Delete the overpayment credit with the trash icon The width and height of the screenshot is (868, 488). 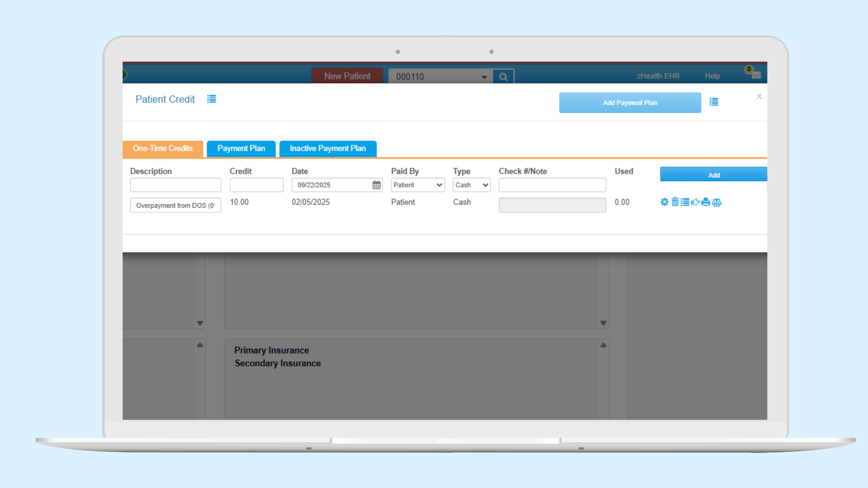coord(675,202)
